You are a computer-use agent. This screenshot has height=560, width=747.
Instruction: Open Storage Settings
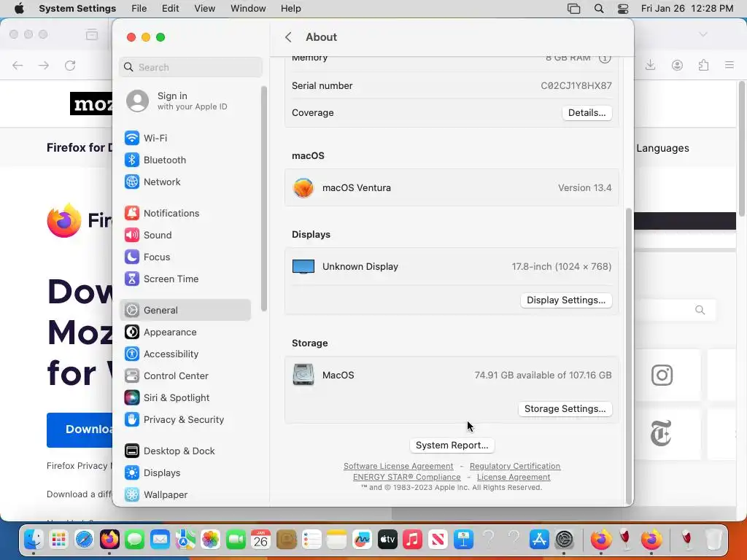coord(565,409)
